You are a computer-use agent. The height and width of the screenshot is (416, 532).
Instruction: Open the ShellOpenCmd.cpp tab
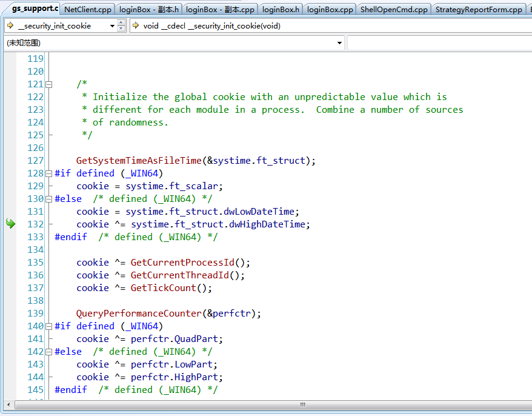click(394, 10)
